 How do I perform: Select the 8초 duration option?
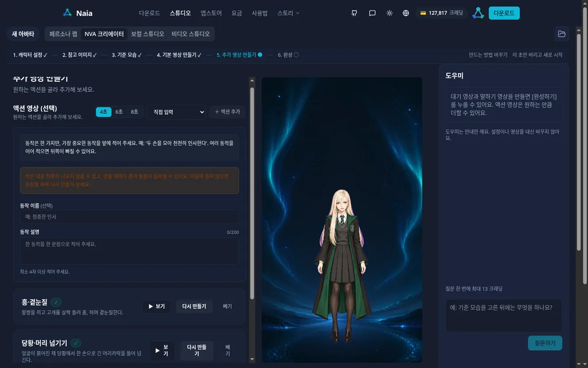(134, 112)
